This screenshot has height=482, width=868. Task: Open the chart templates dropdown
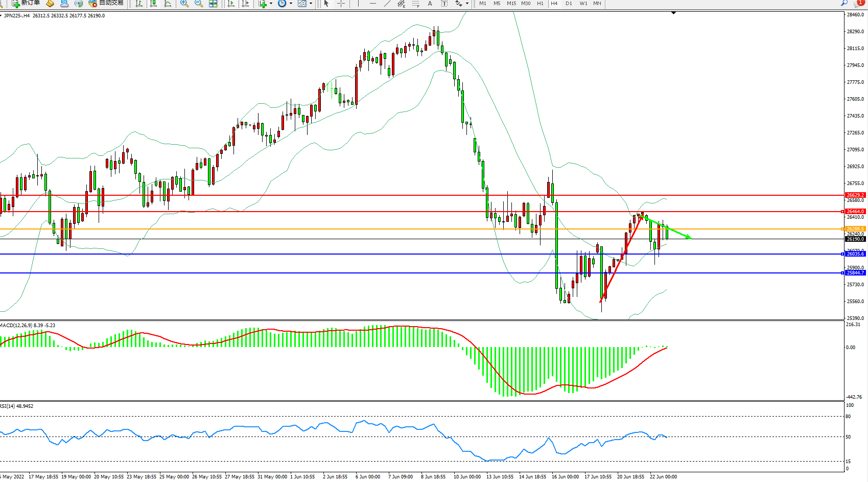coord(311,4)
